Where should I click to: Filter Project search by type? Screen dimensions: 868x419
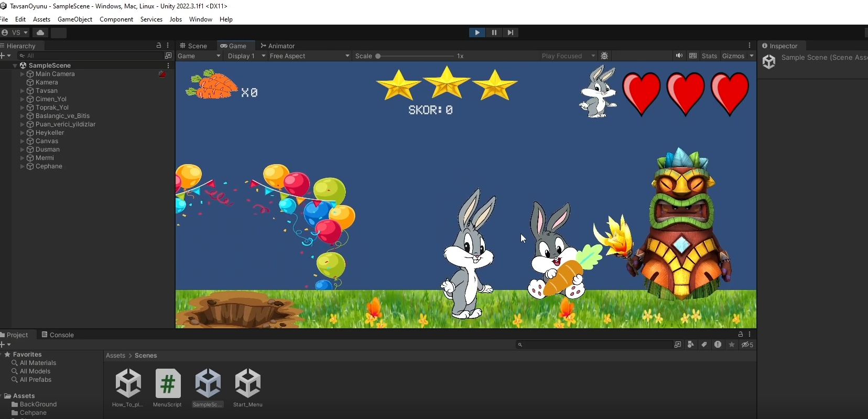click(x=691, y=345)
